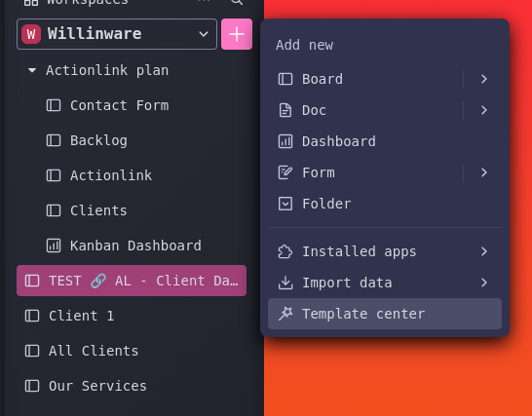Expand the Form submenu chevron
The height and width of the screenshot is (416, 532).
(x=484, y=172)
